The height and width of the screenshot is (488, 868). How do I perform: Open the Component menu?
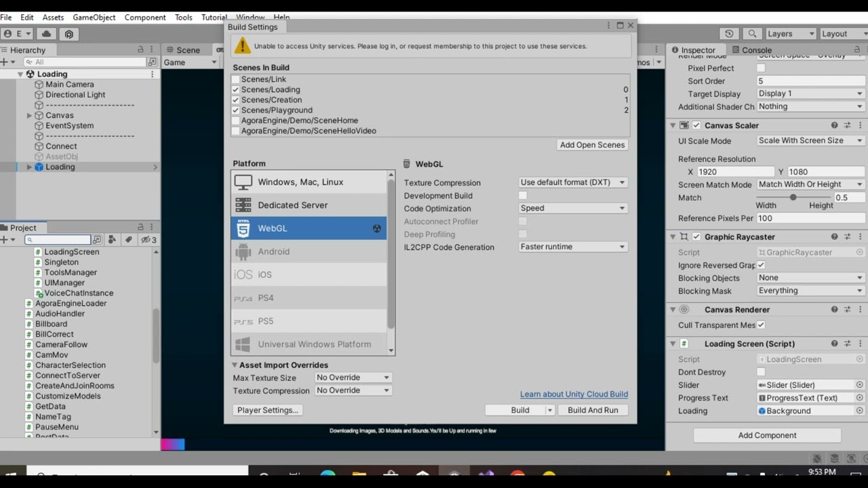(x=145, y=17)
